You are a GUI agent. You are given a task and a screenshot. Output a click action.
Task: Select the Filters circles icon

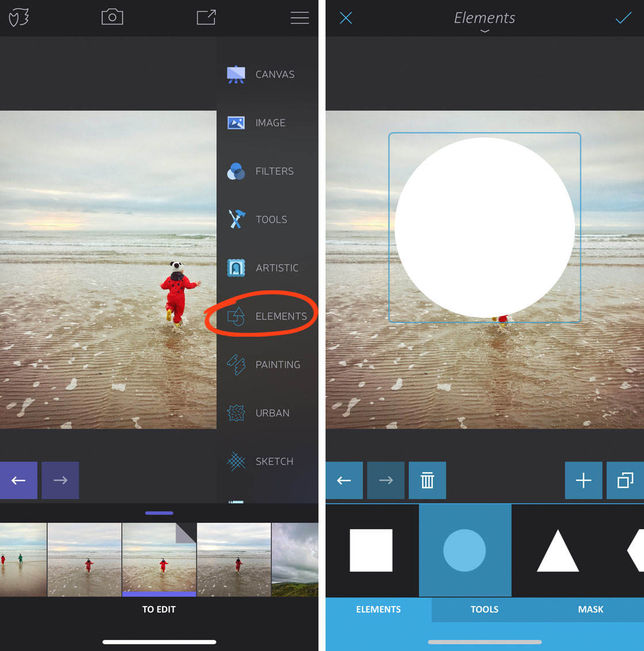pyautogui.click(x=236, y=171)
